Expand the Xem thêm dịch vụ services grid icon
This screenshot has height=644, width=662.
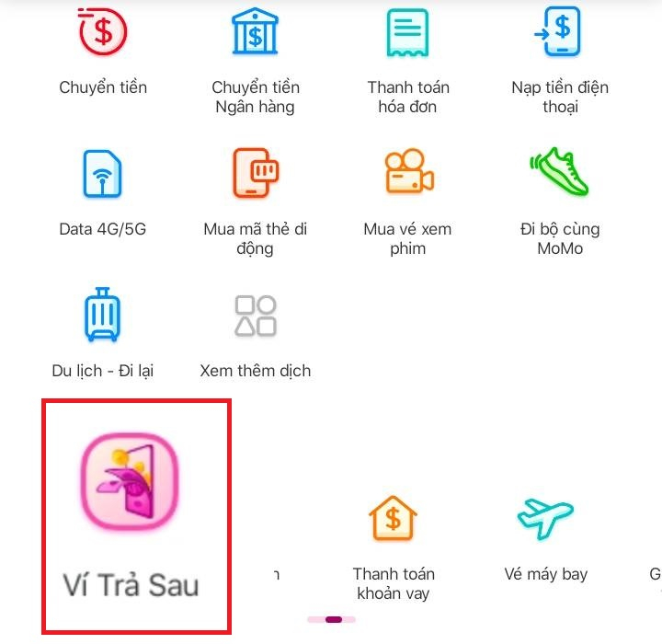pos(256,316)
